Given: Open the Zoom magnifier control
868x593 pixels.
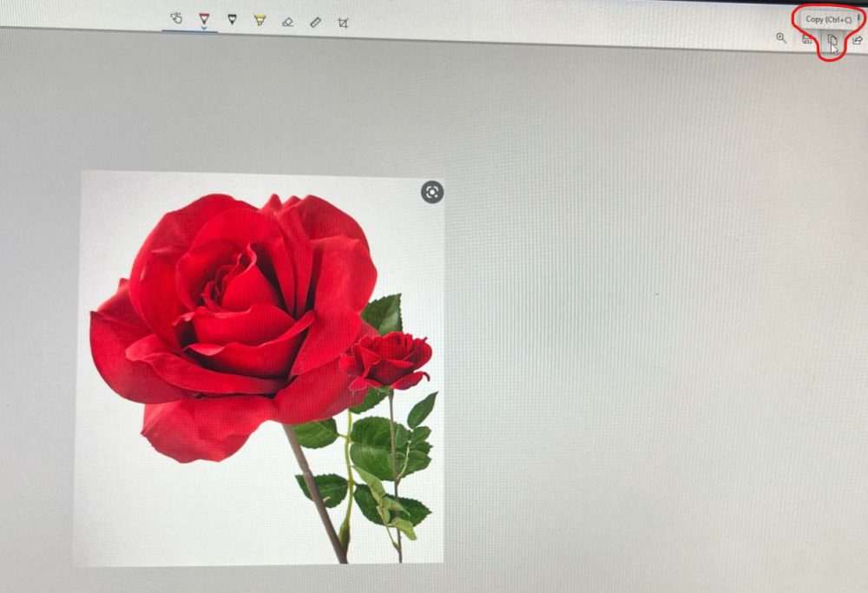Looking at the screenshot, I should pos(781,38).
